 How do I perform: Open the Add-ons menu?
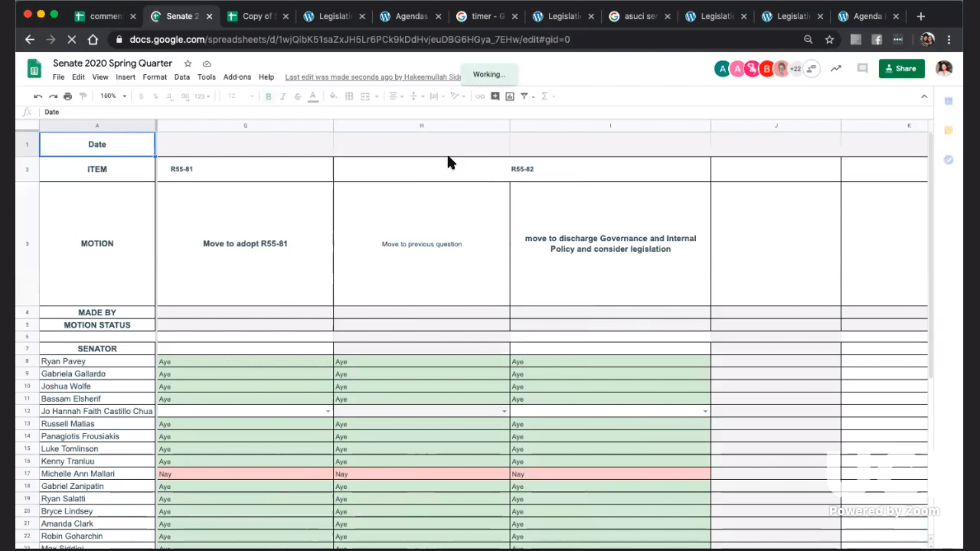237,77
